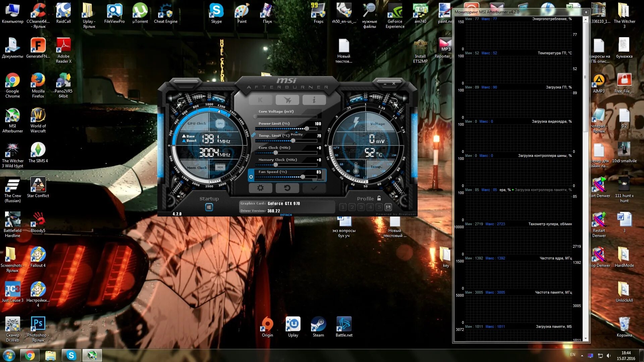Click the DETACH link below Driver Version
Screen dimensions: 644x362
pos(285,215)
